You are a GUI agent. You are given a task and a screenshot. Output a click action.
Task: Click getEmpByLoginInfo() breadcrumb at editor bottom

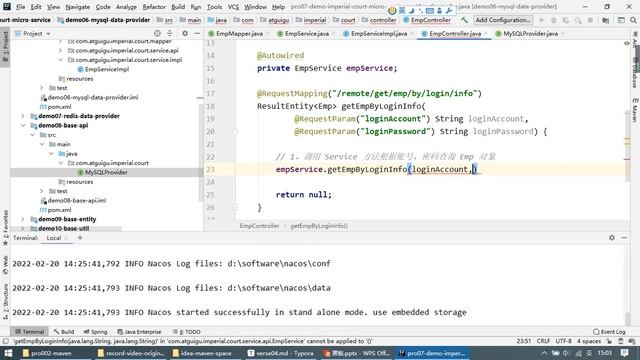[319, 226]
